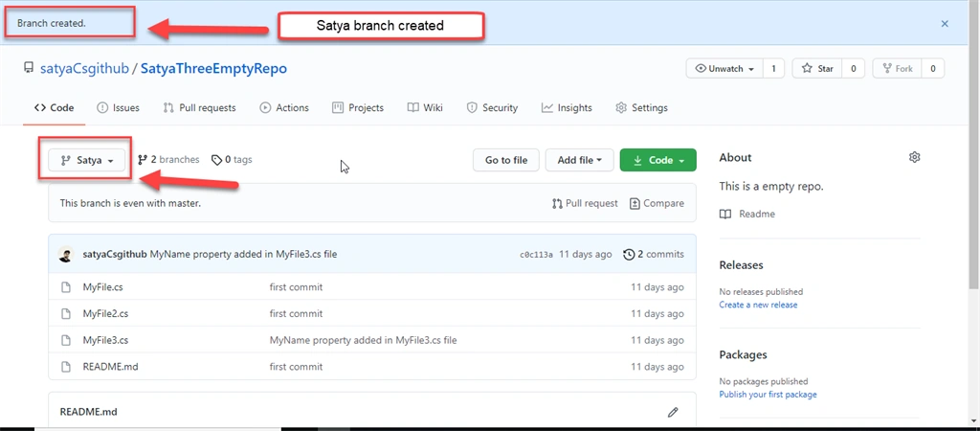
Task: View the 0 tags list
Action: coord(232,160)
